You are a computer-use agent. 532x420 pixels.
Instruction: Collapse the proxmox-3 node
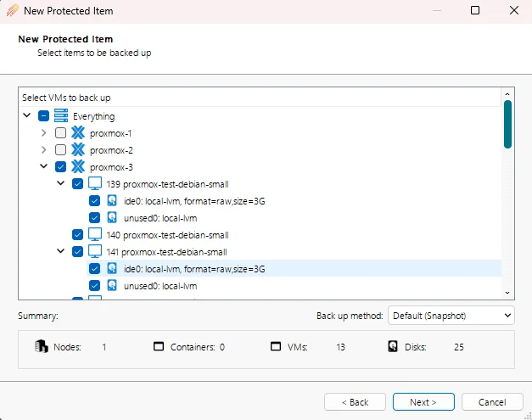(x=44, y=166)
